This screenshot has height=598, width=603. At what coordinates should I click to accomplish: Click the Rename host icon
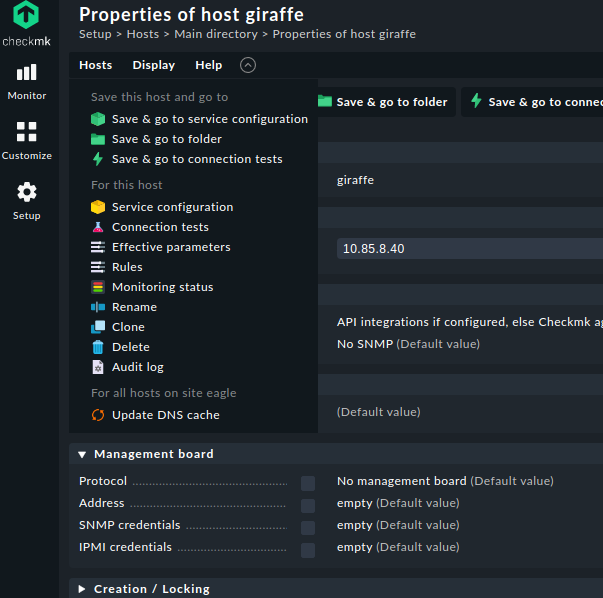click(98, 307)
